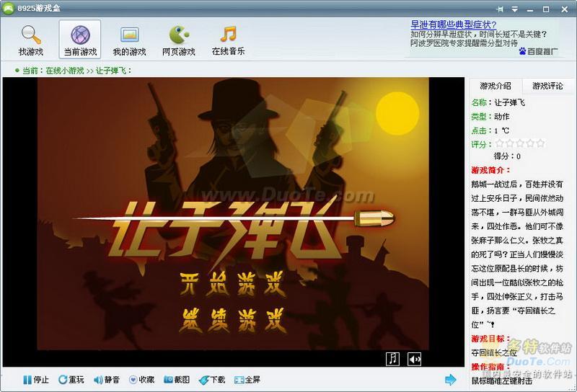577x392 pixels.
Task: Open the title bar dropdown menu arrow
Action: (x=515, y=9)
